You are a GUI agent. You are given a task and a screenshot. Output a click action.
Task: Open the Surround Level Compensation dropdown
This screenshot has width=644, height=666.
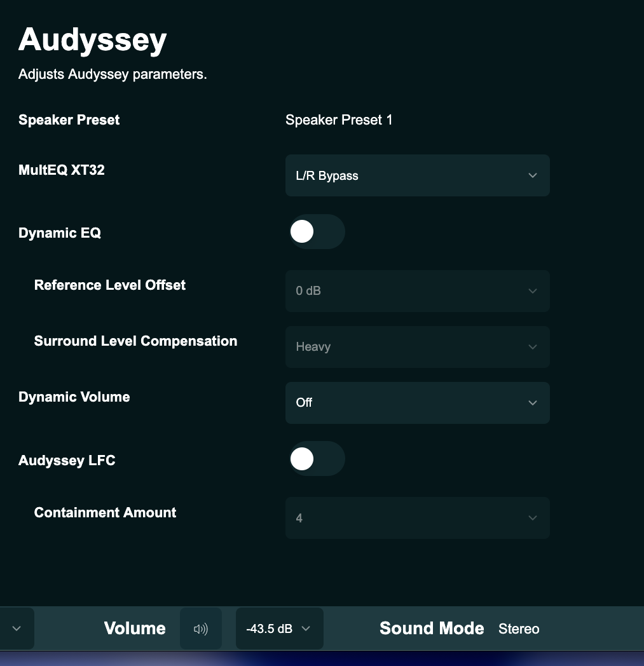[418, 346]
